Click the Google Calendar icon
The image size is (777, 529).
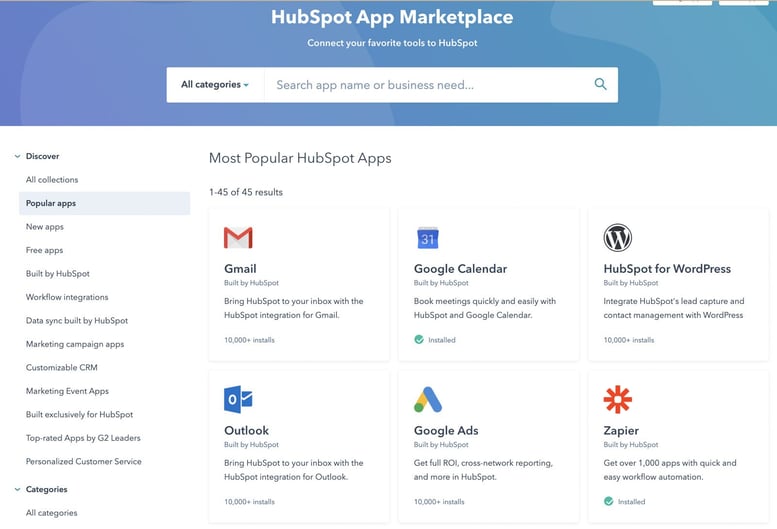(x=428, y=238)
